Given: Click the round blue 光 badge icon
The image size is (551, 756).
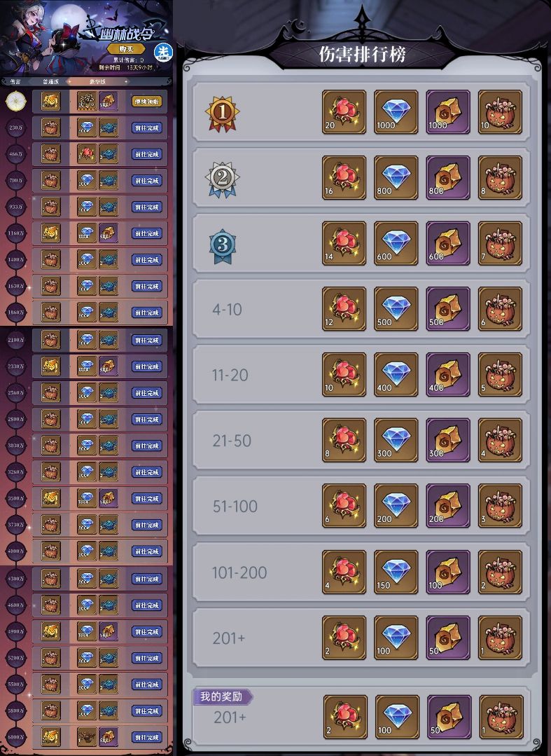Looking at the screenshot, I should 164,53.
